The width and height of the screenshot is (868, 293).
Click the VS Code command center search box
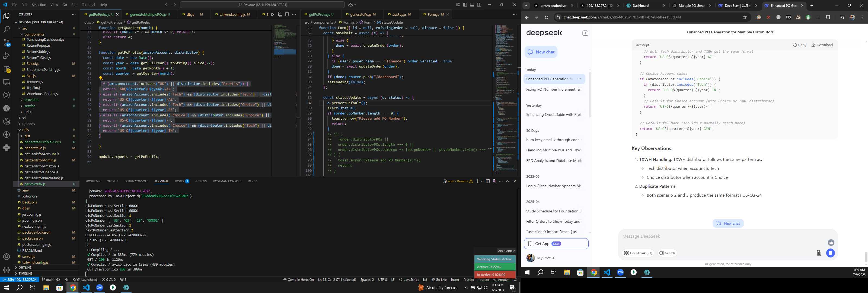coord(262,5)
